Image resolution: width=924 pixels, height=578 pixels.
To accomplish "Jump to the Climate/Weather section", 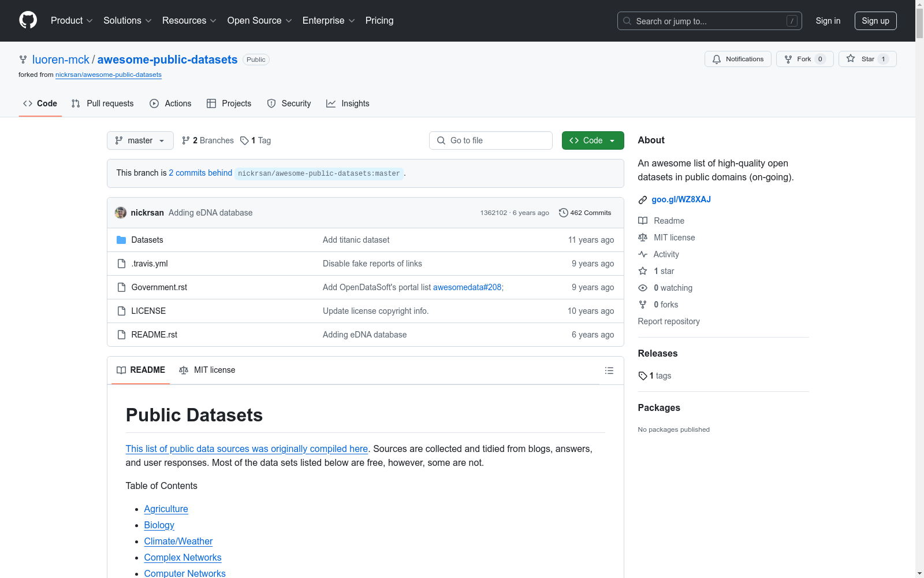I will point(178,541).
